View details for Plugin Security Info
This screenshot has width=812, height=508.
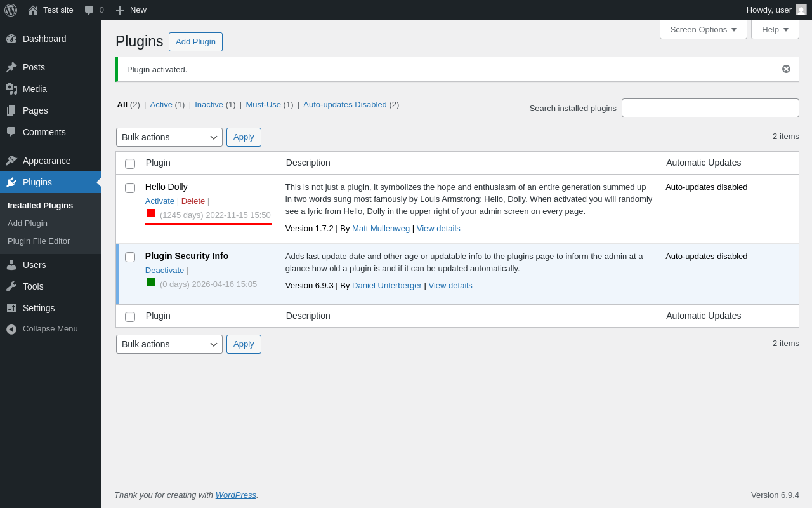450,286
